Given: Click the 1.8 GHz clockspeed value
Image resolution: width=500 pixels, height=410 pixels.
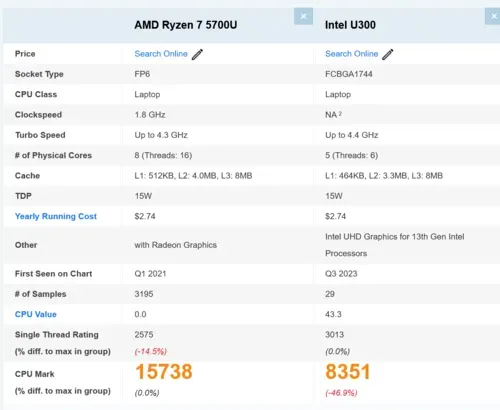Looking at the screenshot, I should click(x=150, y=115).
